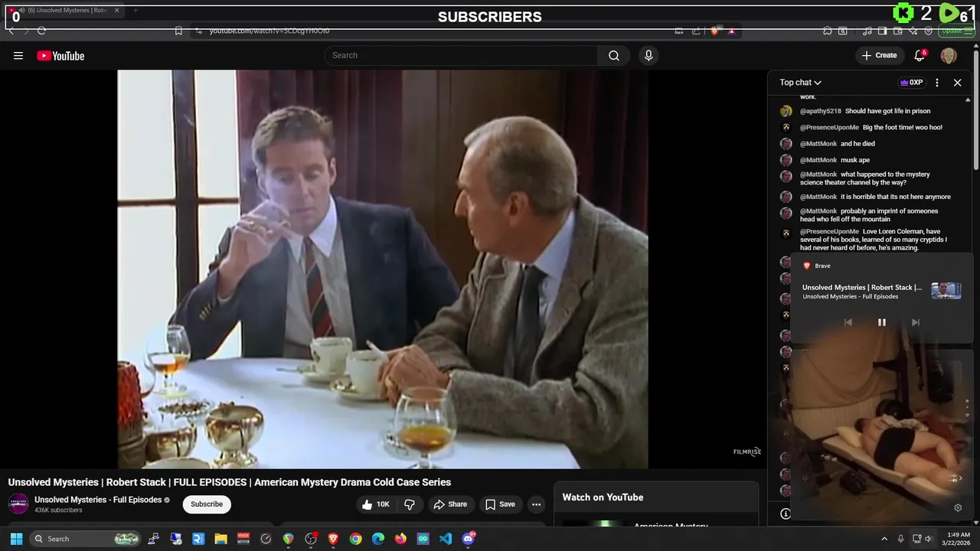Click the 'musk ape' chat message
The image size is (980, 551).
coord(855,160)
